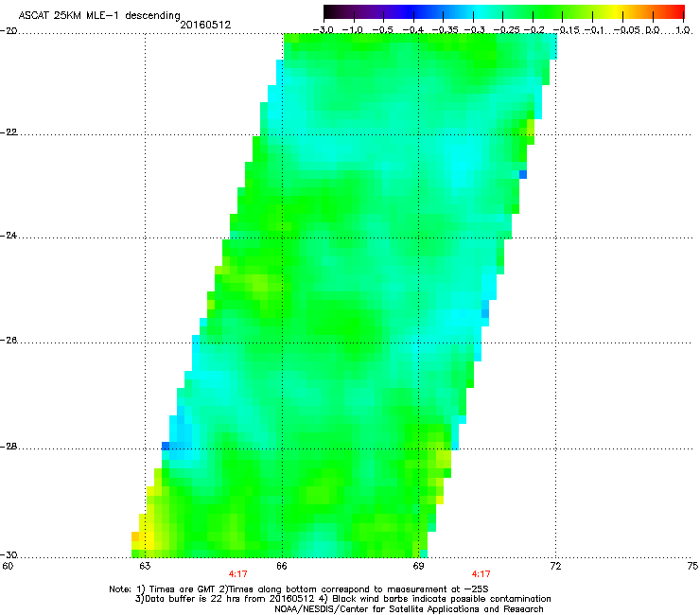Viewport: 700px width, 615px height.
Task: Click the "60" longitude axis label
Action: [x=8, y=567]
